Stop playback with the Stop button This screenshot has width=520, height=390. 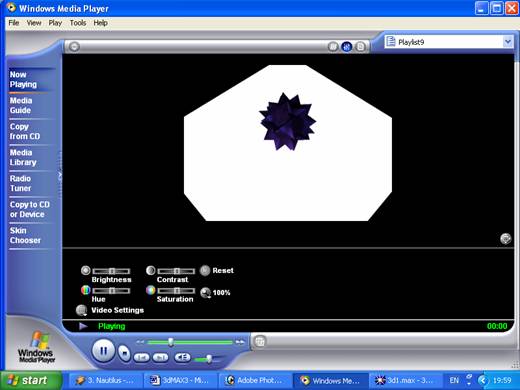click(x=124, y=352)
